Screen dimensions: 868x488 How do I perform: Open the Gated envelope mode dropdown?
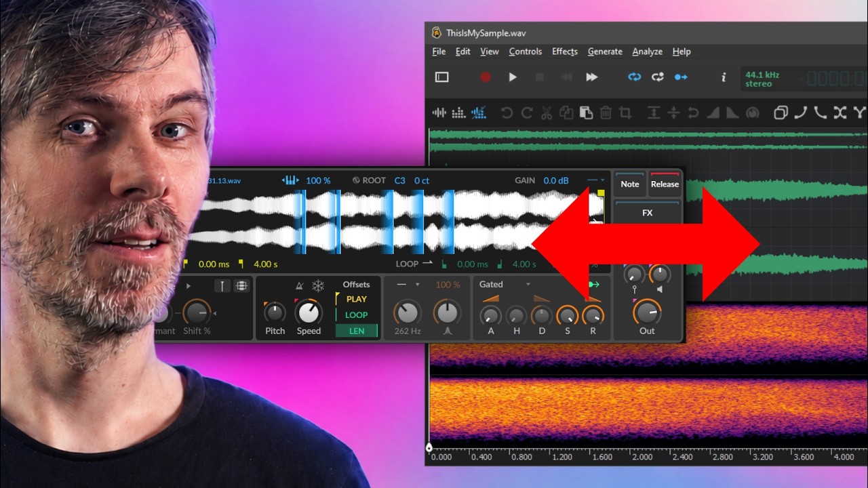coord(505,284)
